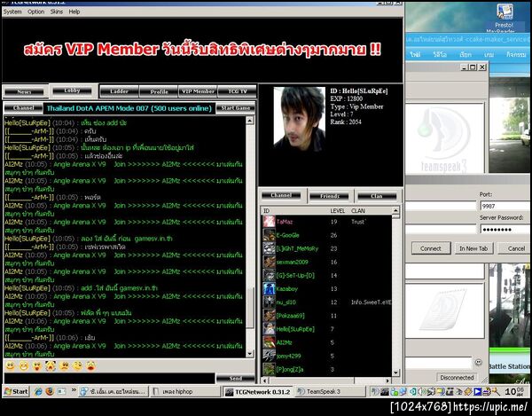Insert the sad frowning emoticon
Image resolution: width=532 pixels, height=416 pixels.
point(64,365)
